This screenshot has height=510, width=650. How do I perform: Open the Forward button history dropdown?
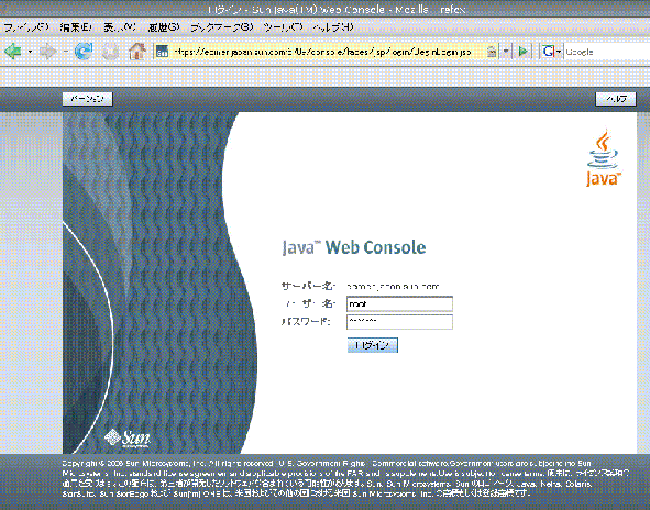66,52
